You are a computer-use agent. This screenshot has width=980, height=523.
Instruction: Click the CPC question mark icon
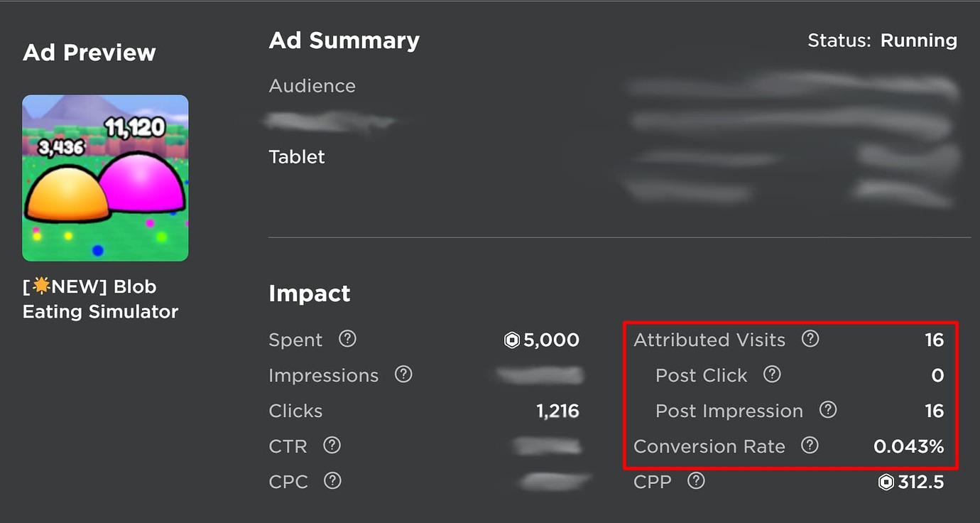coord(332,481)
